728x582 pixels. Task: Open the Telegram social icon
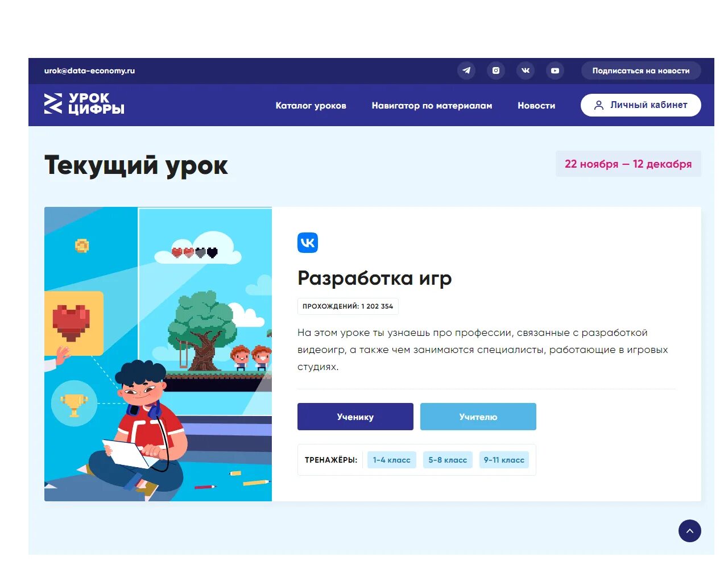pos(466,70)
